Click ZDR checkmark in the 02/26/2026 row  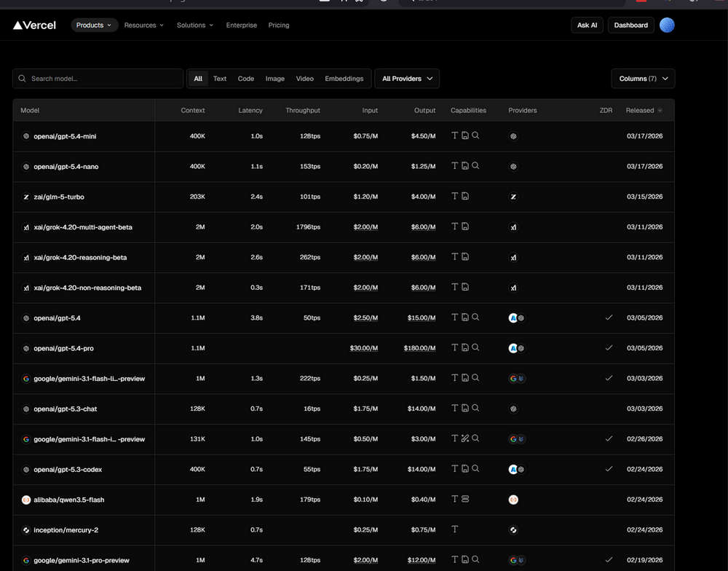(609, 438)
